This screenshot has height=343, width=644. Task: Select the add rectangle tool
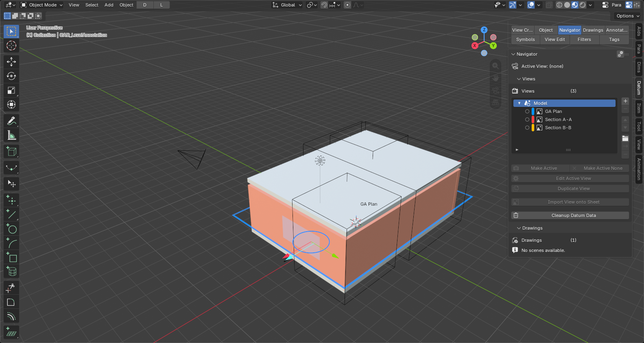coord(11,257)
